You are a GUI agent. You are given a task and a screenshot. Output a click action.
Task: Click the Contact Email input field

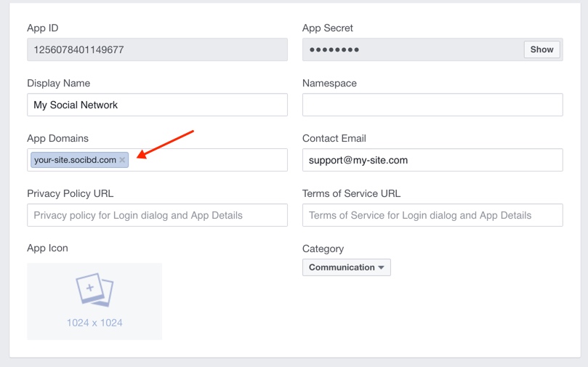coord(432,160)
